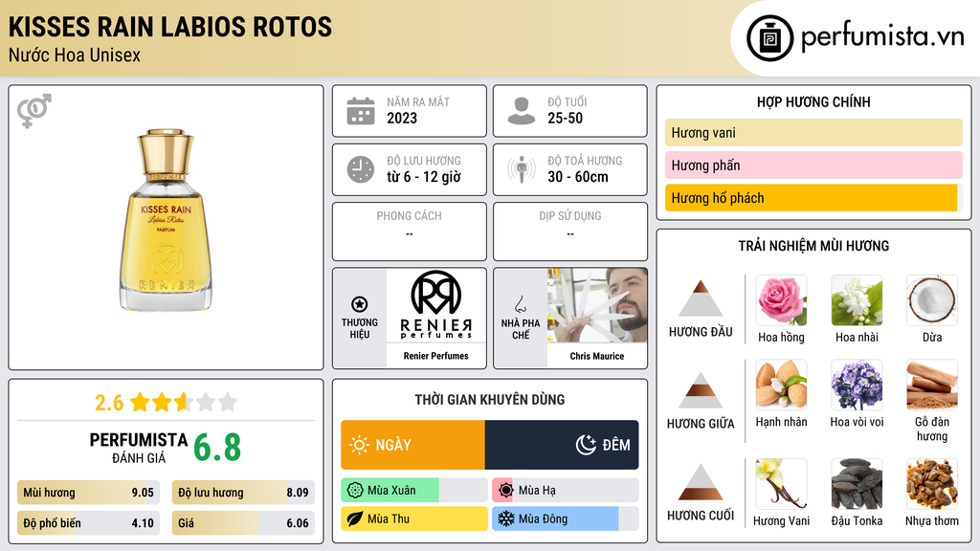Click the nose icon above Nhà pha chế
Image resolution: width=980 pixels, height=551 pixels.
[520, 304]
